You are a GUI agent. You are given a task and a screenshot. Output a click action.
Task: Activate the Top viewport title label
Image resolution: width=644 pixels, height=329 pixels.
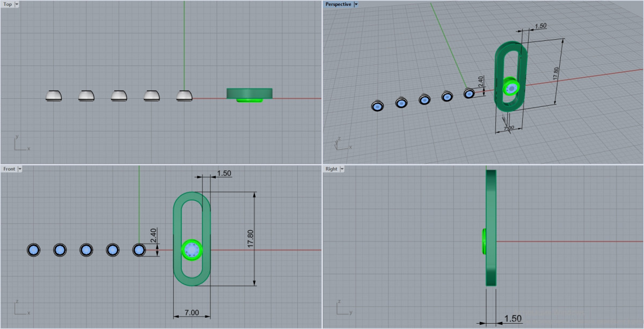[8, 4]
